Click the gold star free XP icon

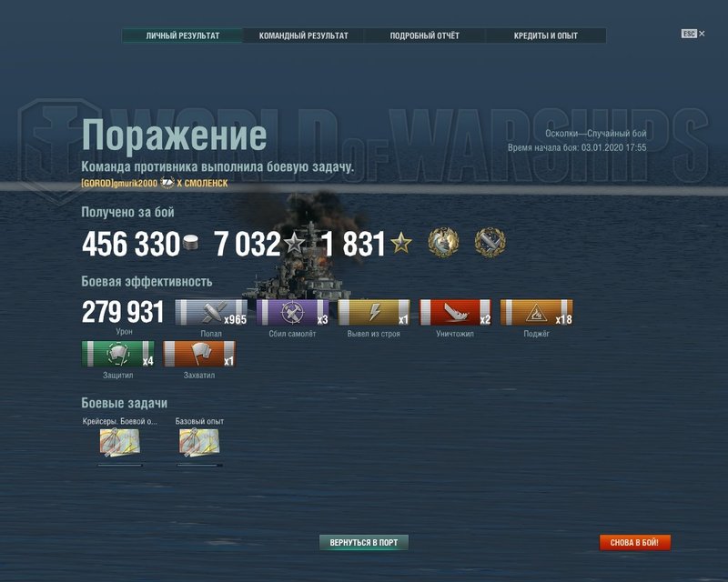pos(400,243)
